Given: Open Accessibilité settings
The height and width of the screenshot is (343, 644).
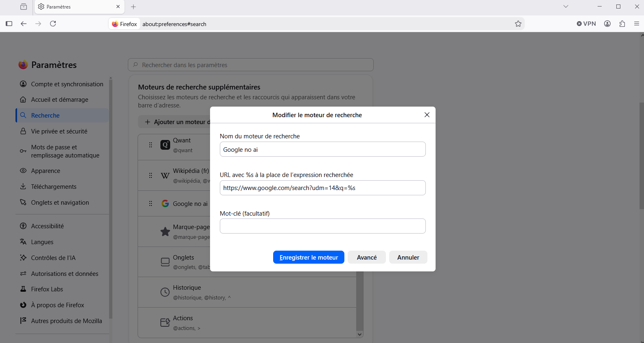Looking at the screenshot, I should (x=62, y=226).
